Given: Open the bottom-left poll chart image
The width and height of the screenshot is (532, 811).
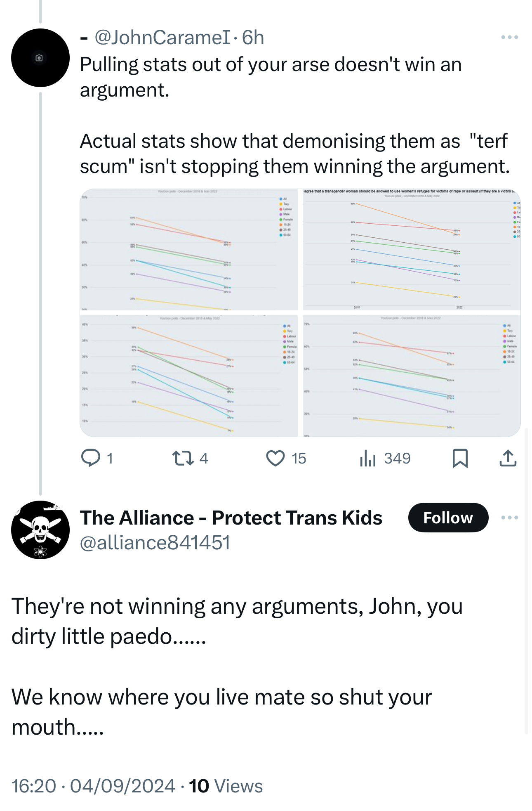Looking at the screenshot, I should (188, 376).
